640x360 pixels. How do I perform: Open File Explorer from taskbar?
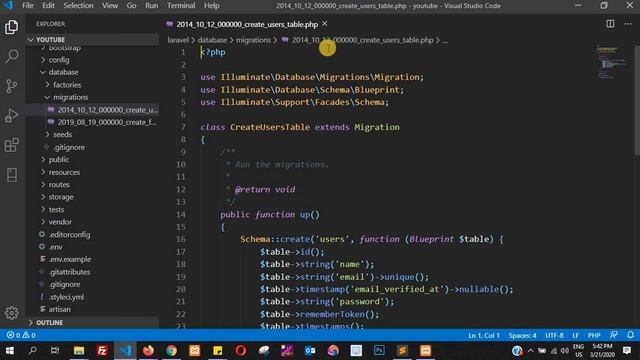point(79,350)
